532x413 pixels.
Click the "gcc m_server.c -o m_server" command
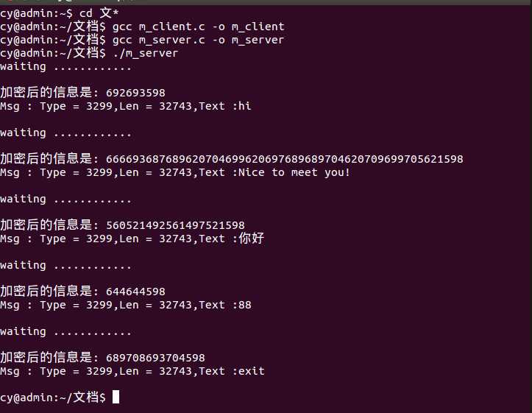(198, 40)
